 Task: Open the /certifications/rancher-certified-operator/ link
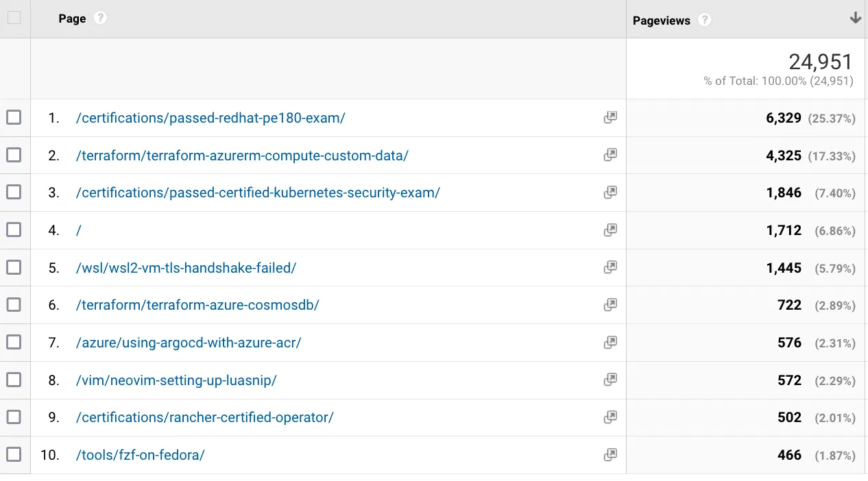pyautogui.click(x=205, y=417)
